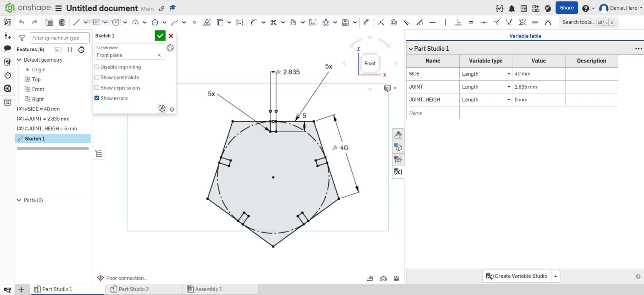
Task: Insert a new tab with the plus button
Action: click(x=21, y=289)
